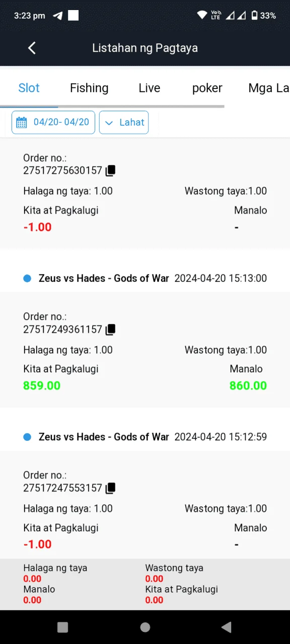Select the Slot tab
290x644 pixels.
pos(29,88)
